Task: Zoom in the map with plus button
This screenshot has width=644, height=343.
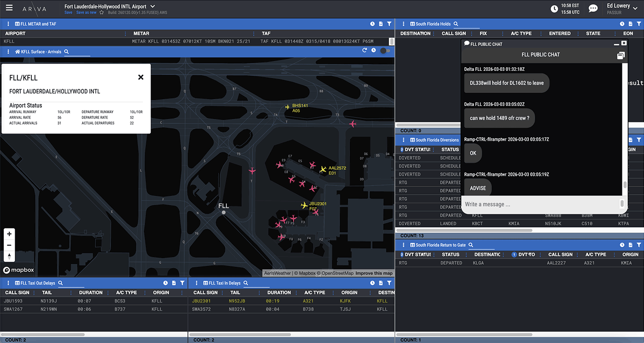Action: 9,234
